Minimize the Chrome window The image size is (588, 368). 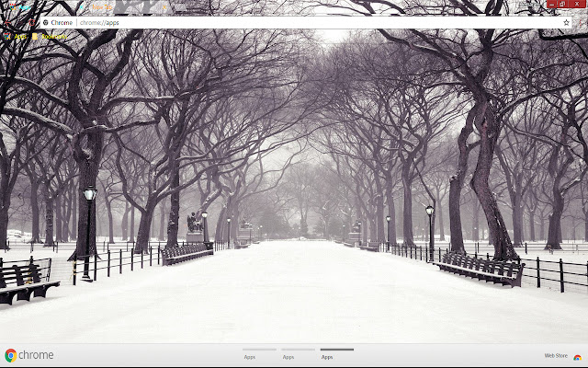[552, 4]
